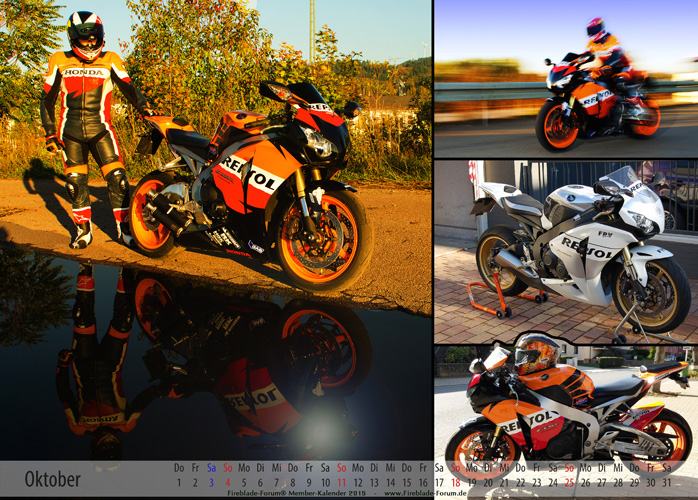Screen dimensions: 698x500
Task: Pick date 24 in the calendar strip
Action: (x=553, y=483)
